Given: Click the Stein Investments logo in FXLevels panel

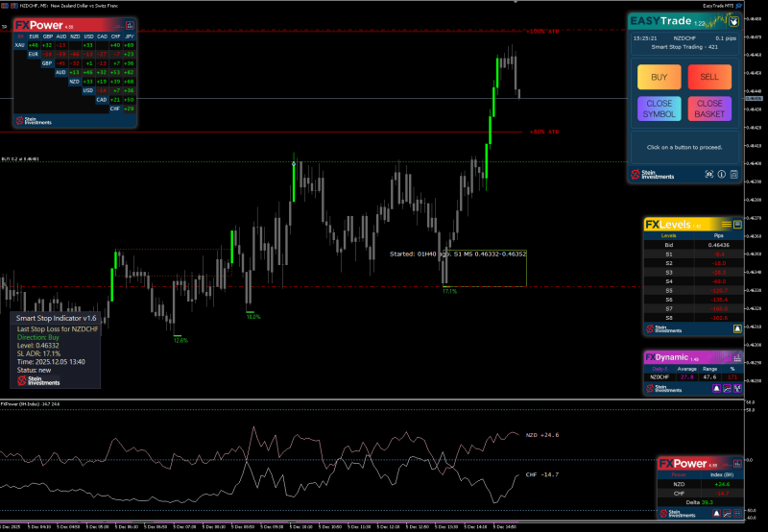Looking at the screenshot, I should click(x=663, y=328).
